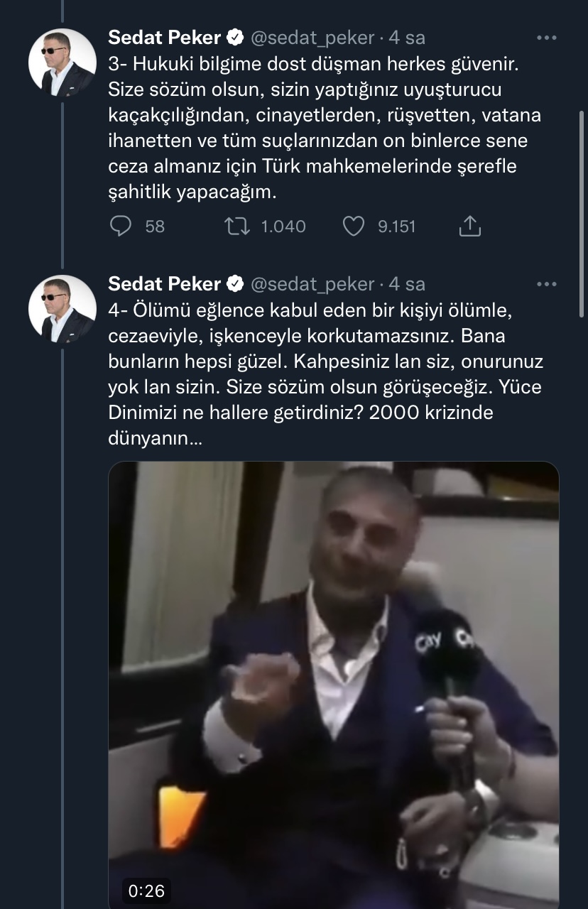Share the third tweet using share icon
Image resolution: width=588 pixels, height=909 pixels.
[x=470, y=226]
